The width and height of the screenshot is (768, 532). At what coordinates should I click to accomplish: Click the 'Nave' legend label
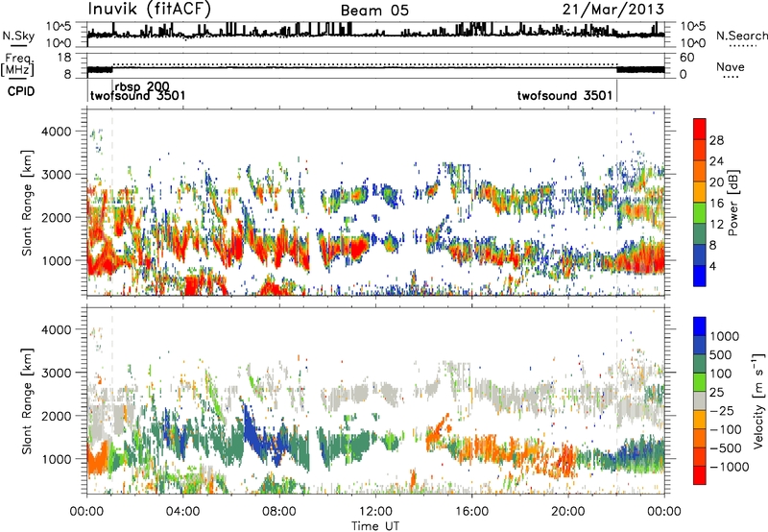tap(731, 66)
